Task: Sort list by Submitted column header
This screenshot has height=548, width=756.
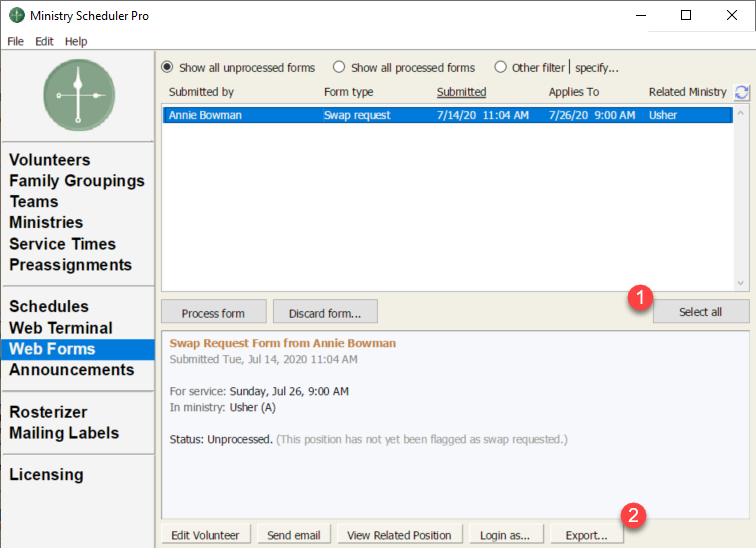Action: pos(461,92)
